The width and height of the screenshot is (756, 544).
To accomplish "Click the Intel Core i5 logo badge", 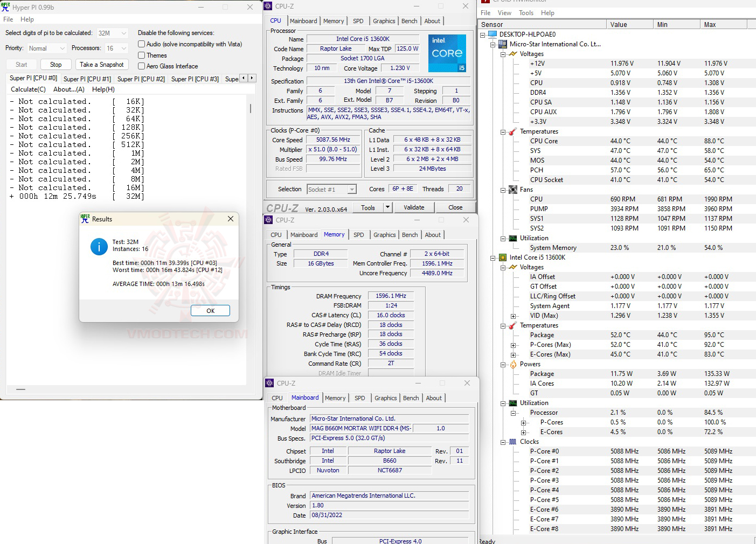I will (x=447, y=53).
